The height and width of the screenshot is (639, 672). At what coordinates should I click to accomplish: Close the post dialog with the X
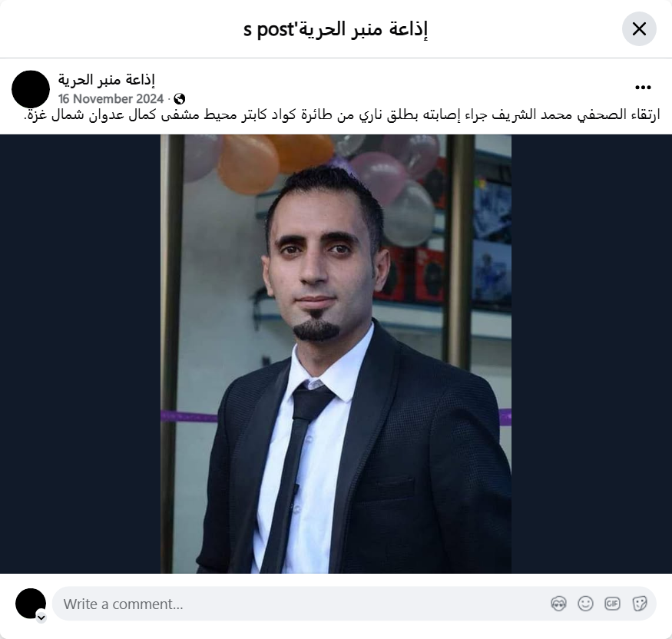tap(639, 29)
